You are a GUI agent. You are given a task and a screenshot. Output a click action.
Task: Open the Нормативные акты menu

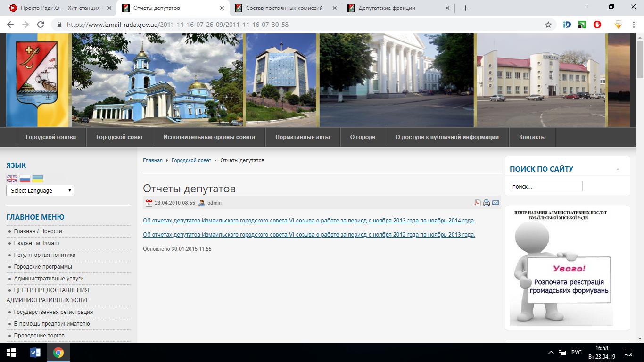click(x=303, y=137)
